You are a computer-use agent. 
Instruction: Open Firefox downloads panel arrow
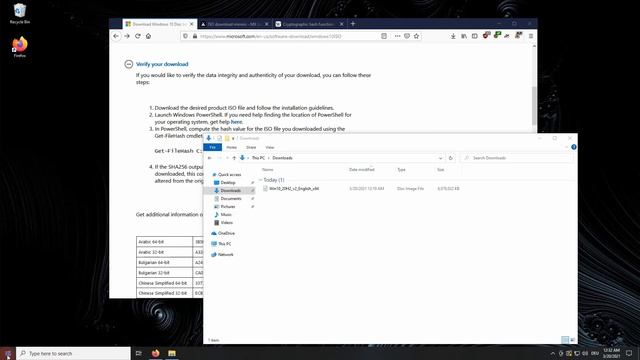click(453, 36)
